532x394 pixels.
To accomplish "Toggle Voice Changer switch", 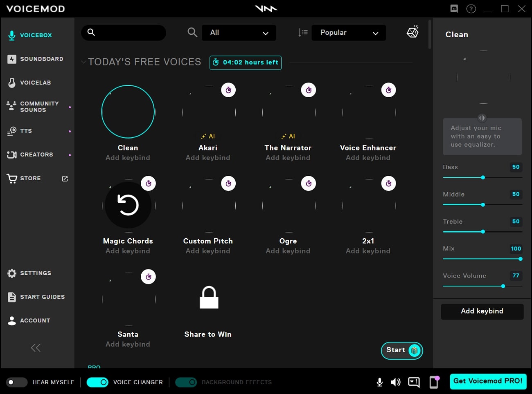I will (97, 382).
